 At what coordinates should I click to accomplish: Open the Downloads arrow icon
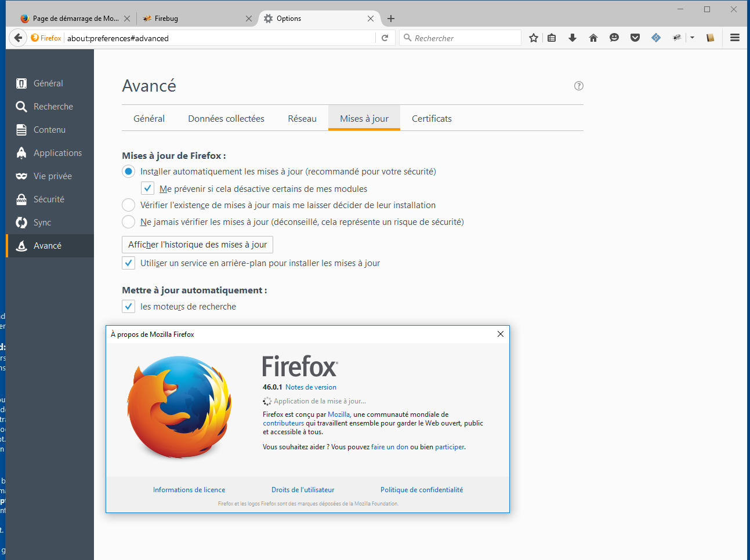point(573,38)
